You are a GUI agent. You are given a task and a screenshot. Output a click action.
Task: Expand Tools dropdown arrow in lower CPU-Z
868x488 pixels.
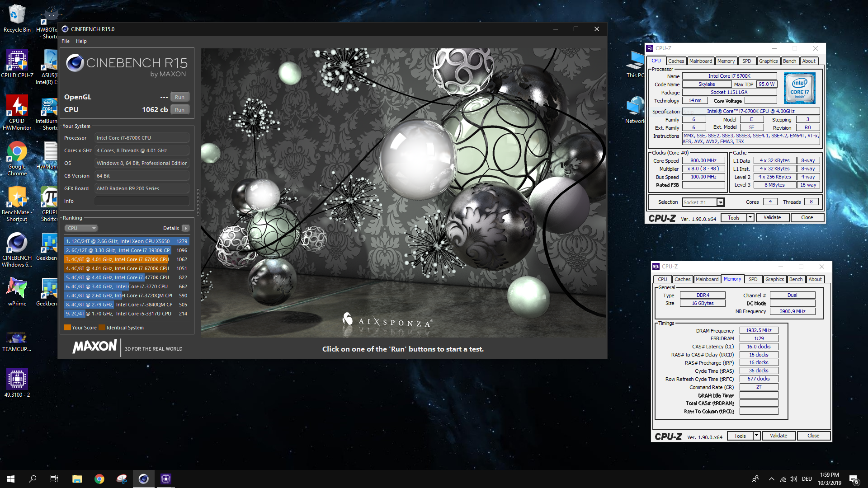tap(757, 436)
